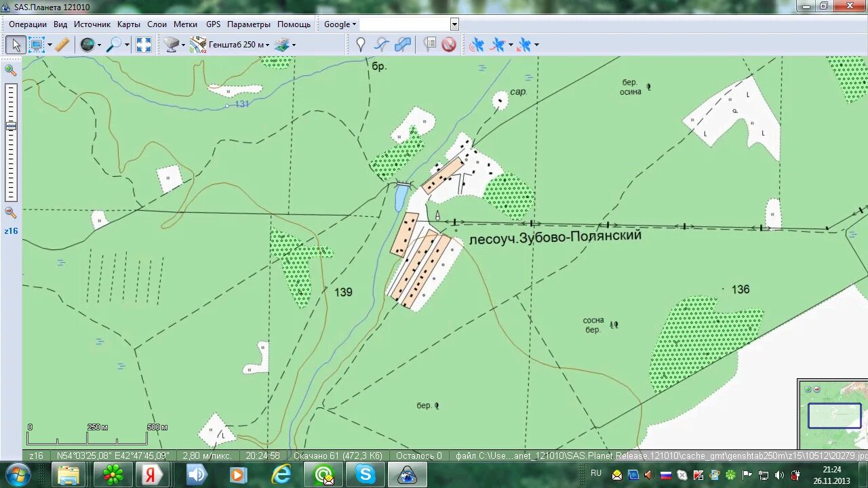Click inside the search text field
The height and width of the screenshot is (488, 868).
pos(404,24)
